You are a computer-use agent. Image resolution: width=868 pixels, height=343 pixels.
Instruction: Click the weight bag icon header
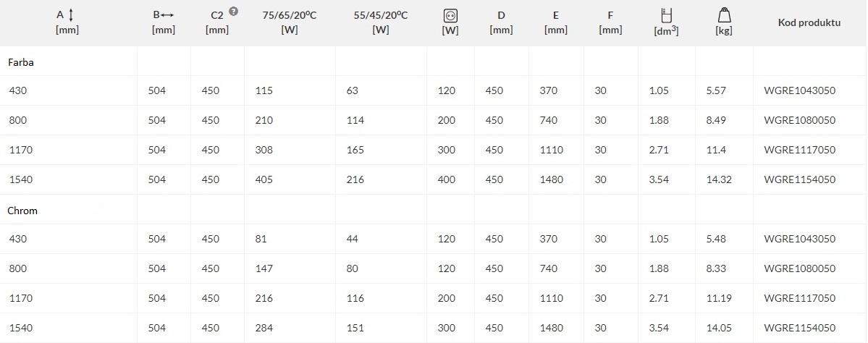[x=723, y=15]
